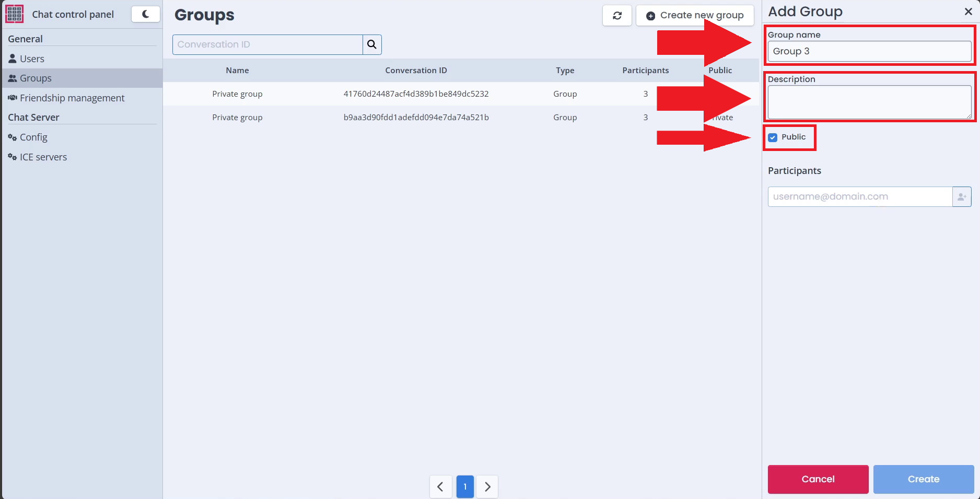980x499 pixels.
Task: Open the Users section in sidebar
Action: click(32, 59)
